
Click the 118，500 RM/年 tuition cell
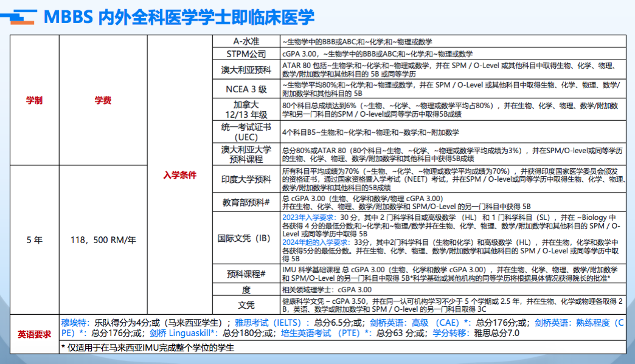(x=103, y=240)
